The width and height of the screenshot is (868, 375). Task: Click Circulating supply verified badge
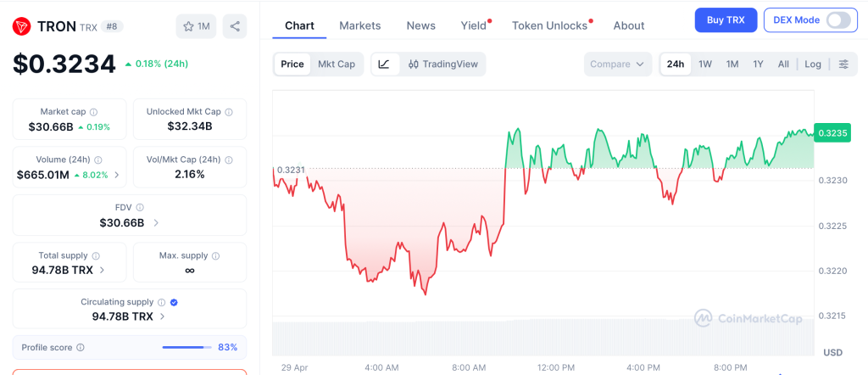point(174,302)
